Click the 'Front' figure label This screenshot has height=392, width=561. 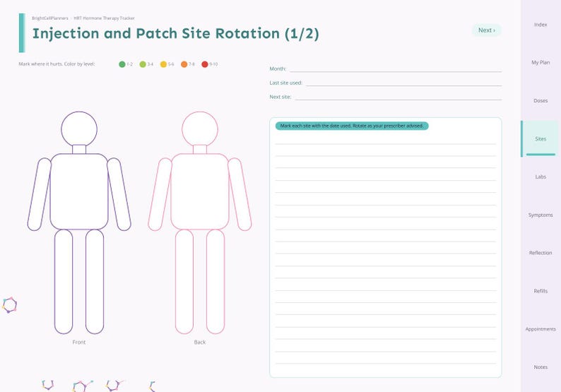tap(79, 343)
